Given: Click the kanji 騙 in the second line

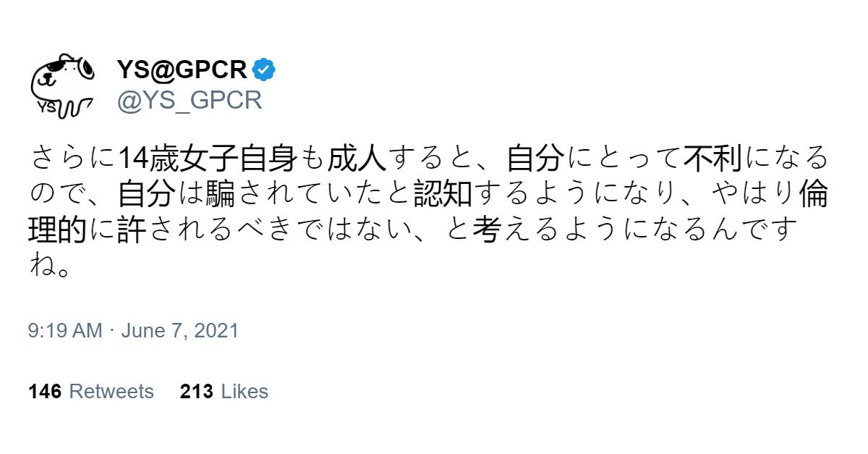Looking at the screenshot, I should (x=222, y=193).
